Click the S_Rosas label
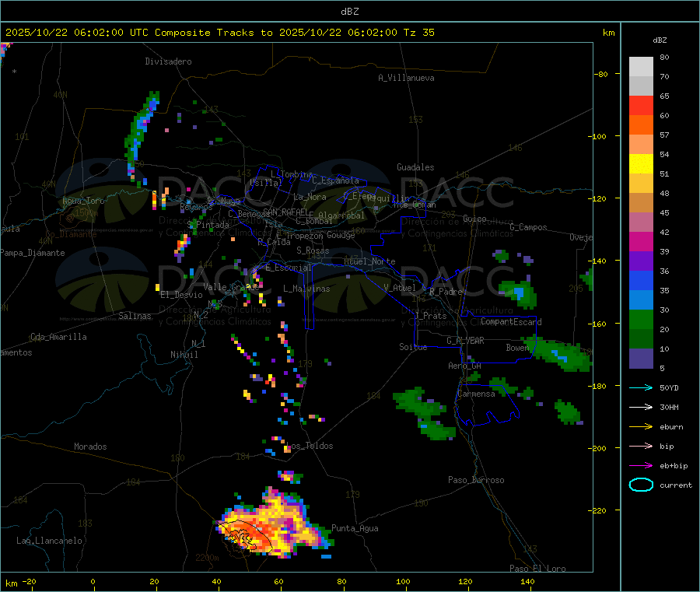This screenshot has width=700, height=592. (313, 250)
